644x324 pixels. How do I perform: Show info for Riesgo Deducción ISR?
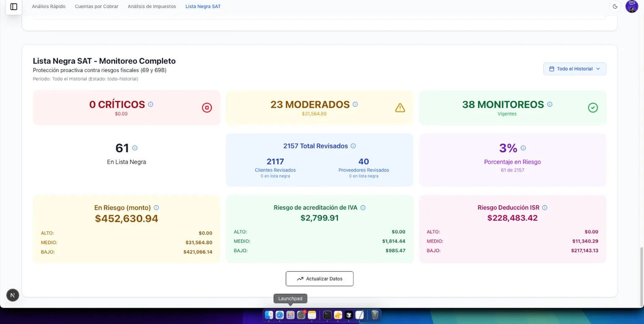click(545, 207)
